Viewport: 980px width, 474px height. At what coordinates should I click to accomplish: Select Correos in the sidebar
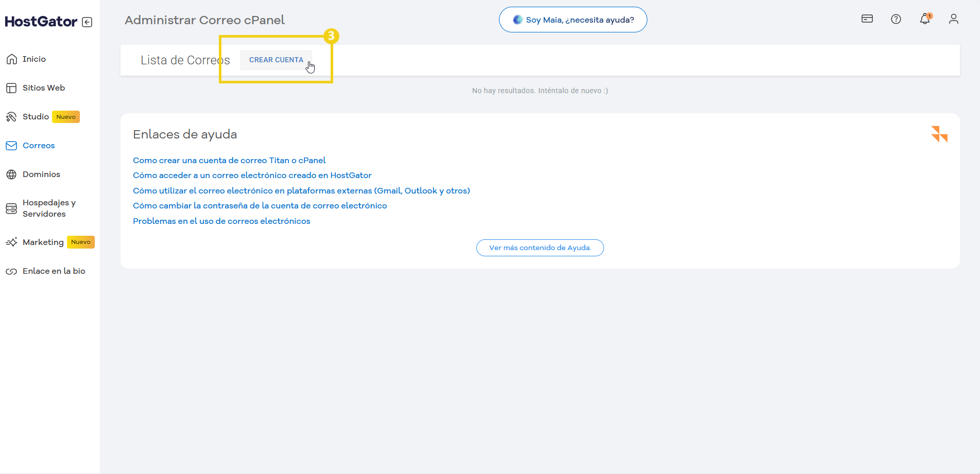click(x=39, y=146)
